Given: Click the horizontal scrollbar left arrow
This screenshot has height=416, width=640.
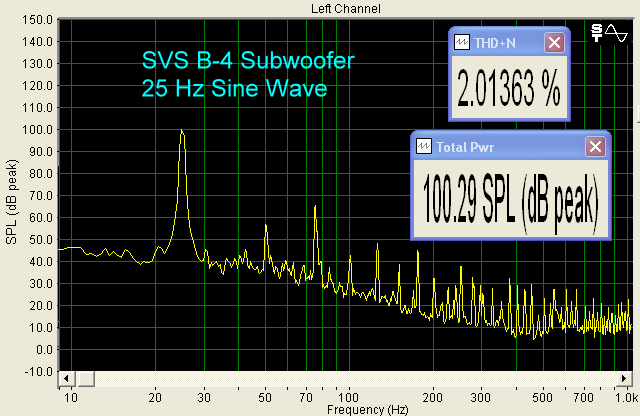Looking at the screenshot, I should point(67,378).
